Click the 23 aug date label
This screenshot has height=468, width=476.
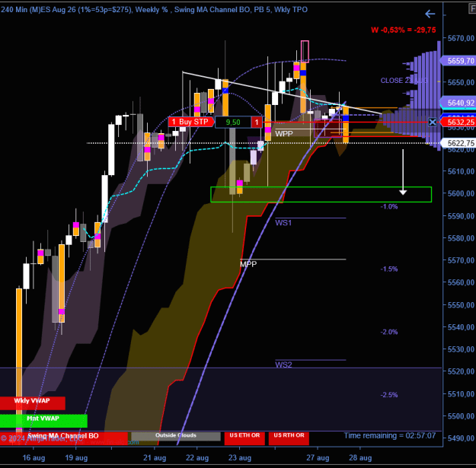(239, 457)
